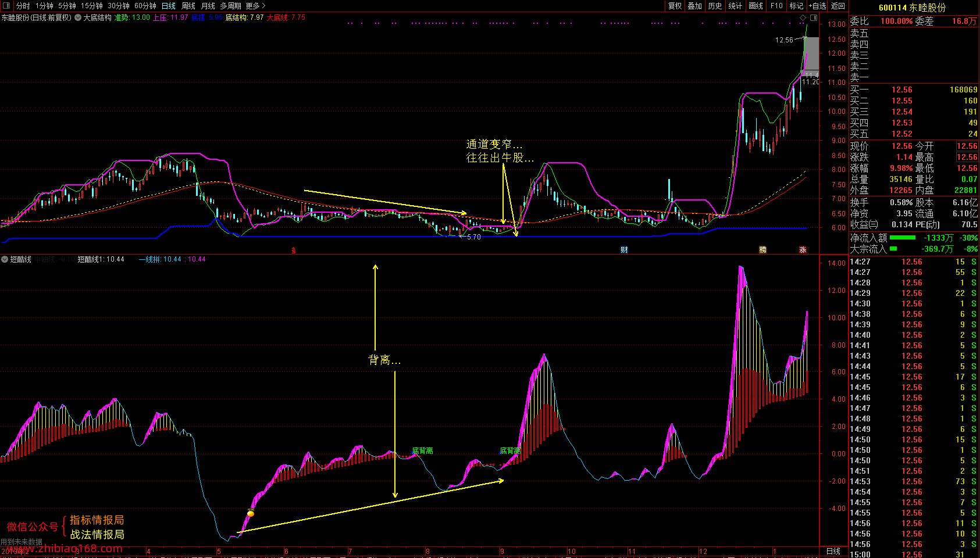Click the 日线 label at bottom right
This screenshot has height=558, width=980.
[833, 551]
